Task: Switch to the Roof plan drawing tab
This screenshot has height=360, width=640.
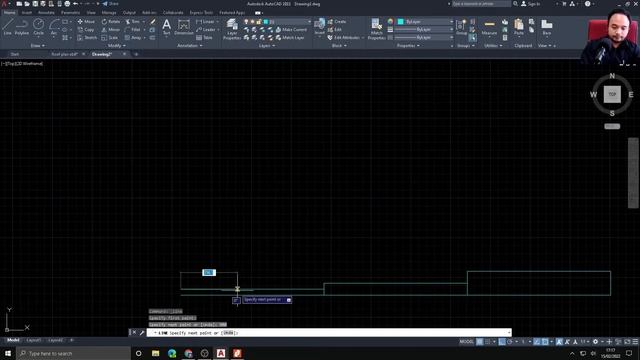Action: pyautogui.click(x=64, y=54)
